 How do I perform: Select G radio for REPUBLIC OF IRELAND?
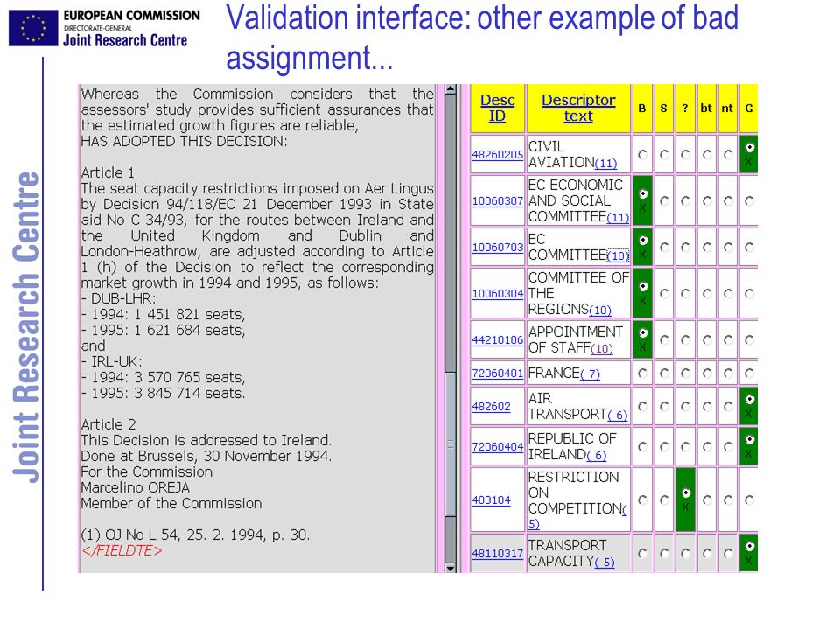(750, 440)
